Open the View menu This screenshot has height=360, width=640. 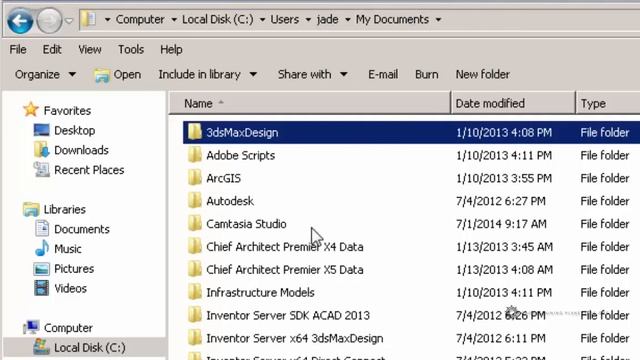tap(90, 49)
